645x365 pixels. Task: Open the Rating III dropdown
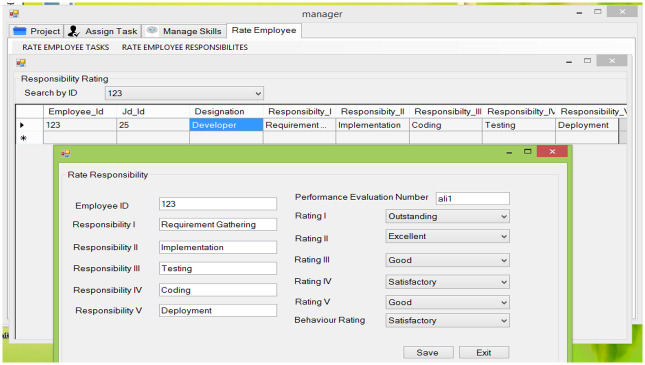(x=504, y=260)
